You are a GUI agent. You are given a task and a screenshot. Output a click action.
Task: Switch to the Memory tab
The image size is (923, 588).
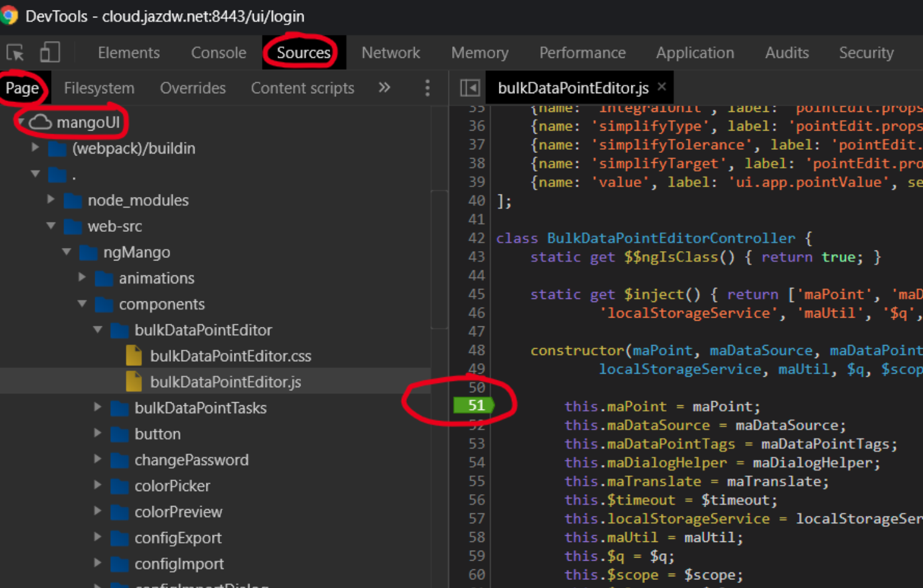(x=480, y=53)
